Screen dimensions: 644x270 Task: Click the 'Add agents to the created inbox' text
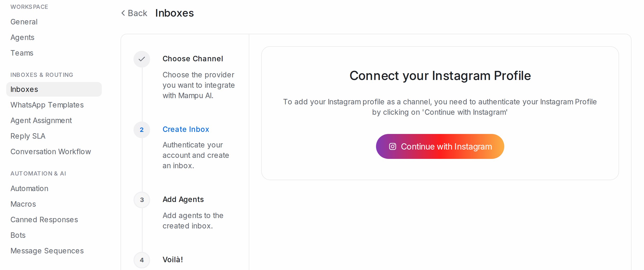click(x=193, y=221)
